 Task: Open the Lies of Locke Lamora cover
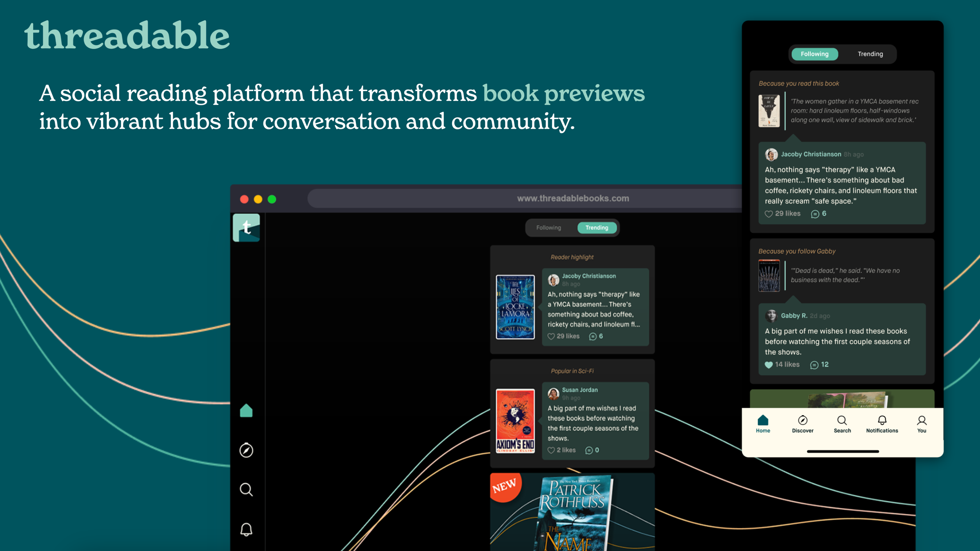(515, 307)
